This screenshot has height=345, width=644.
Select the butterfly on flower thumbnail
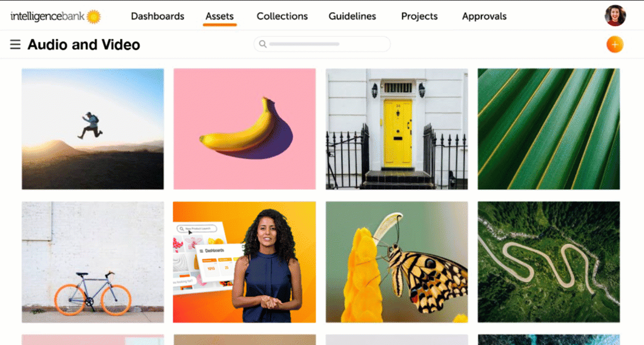point(397,262)
